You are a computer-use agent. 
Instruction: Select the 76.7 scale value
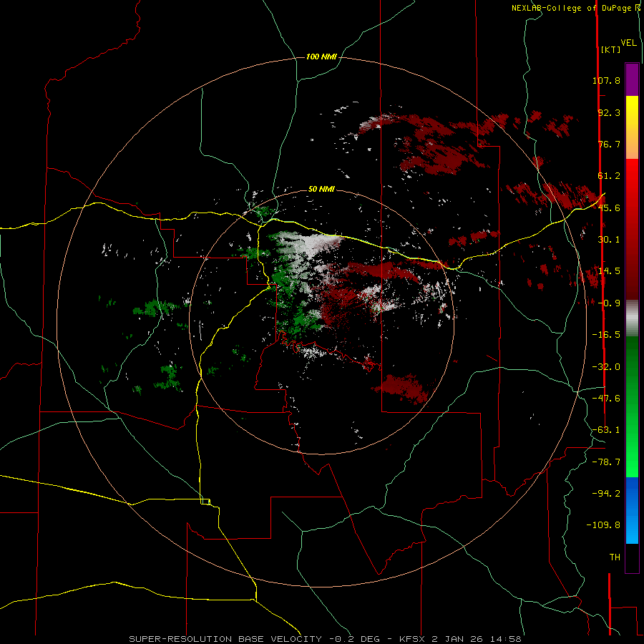pos(609,144)
